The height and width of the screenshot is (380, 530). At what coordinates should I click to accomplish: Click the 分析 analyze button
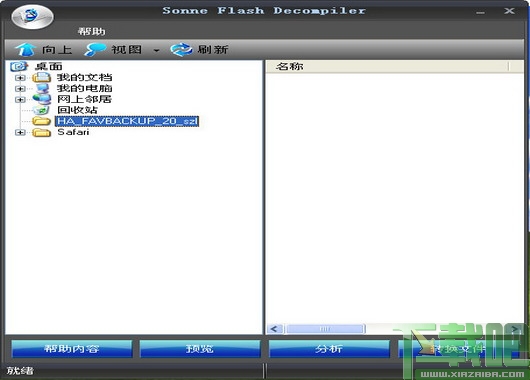pyautogui.click(x=329, y=349)
